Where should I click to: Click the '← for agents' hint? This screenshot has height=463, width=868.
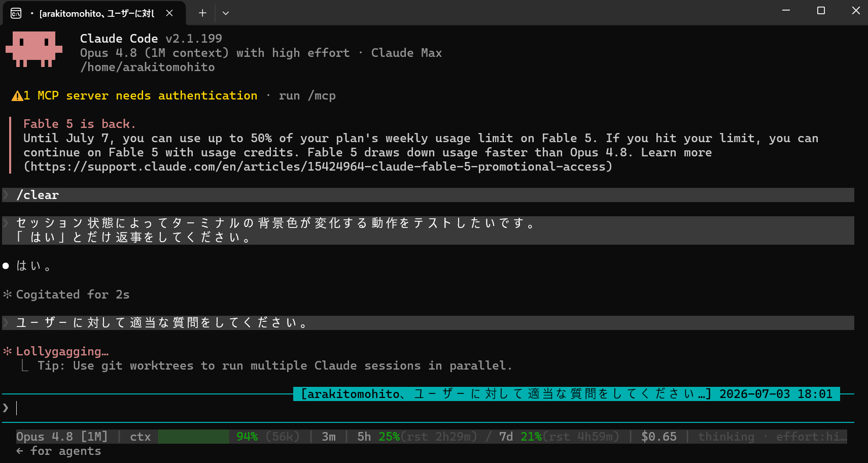pyautogui.click(x=58, y=451)
